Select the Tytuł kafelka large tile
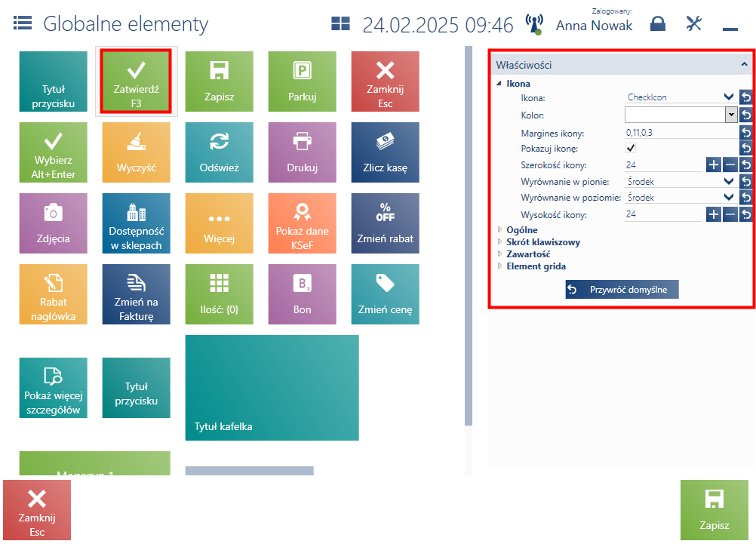Screen dimensions: 756x544 (x=272, y=388)
